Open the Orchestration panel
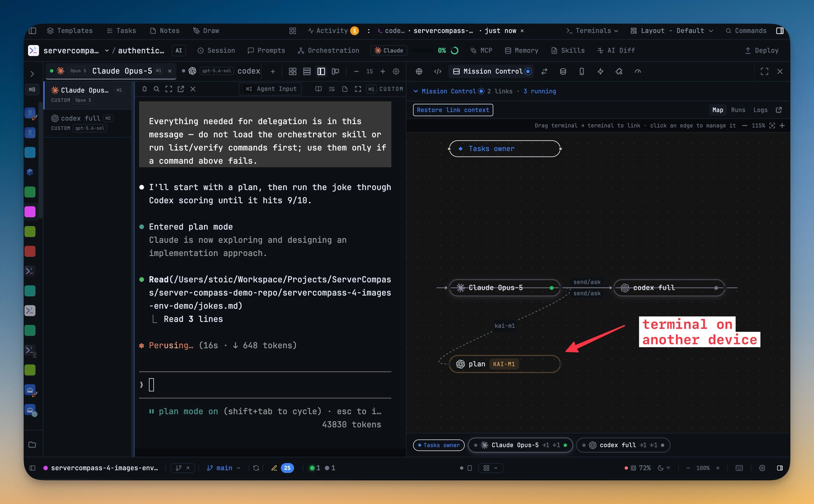 pos(328,50)
